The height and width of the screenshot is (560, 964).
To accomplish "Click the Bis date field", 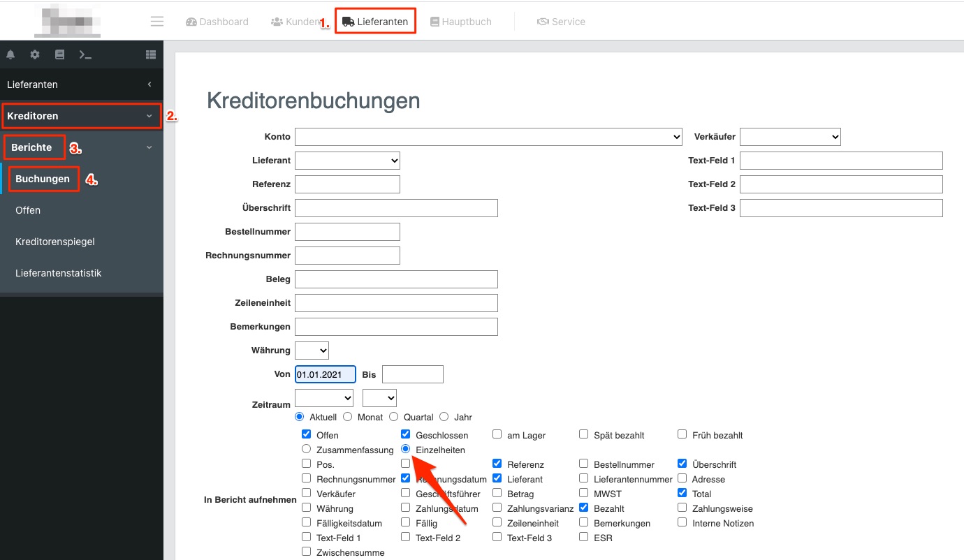I will (413, 374).
